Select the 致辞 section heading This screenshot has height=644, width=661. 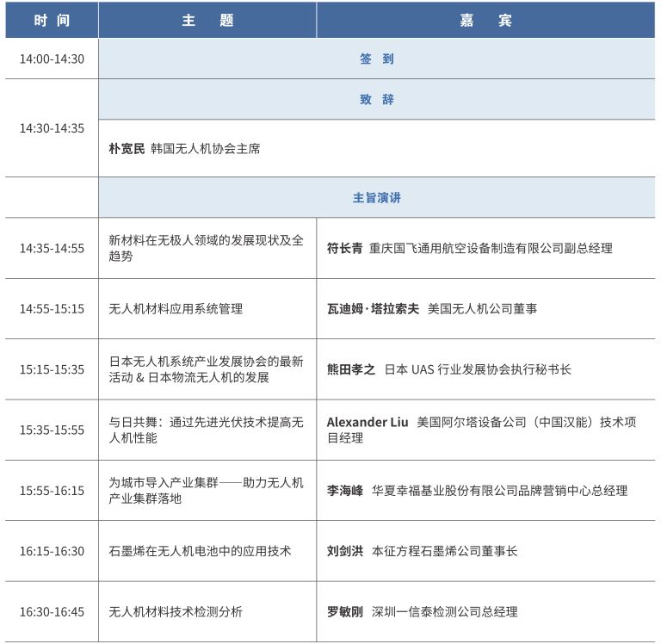(376, 100)
